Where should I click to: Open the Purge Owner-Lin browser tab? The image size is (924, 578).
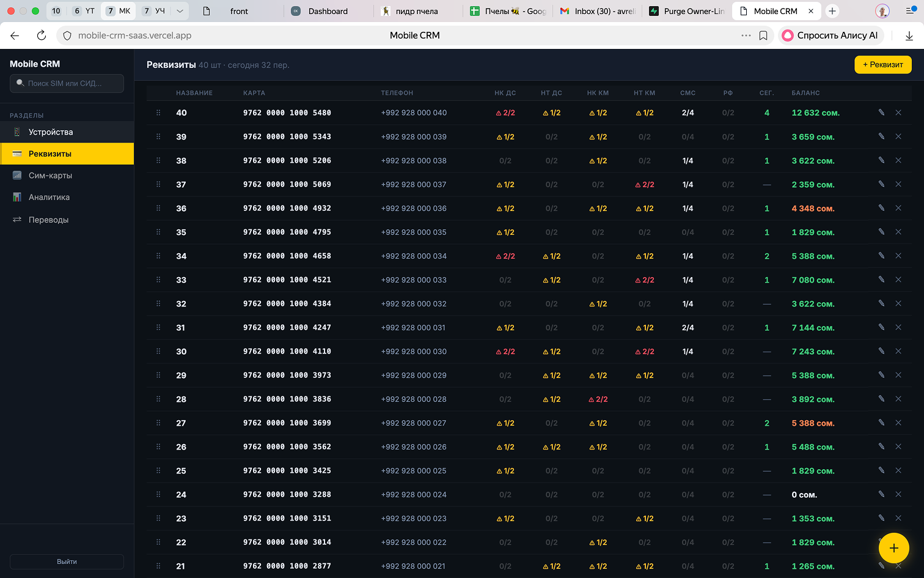[687, 11]
